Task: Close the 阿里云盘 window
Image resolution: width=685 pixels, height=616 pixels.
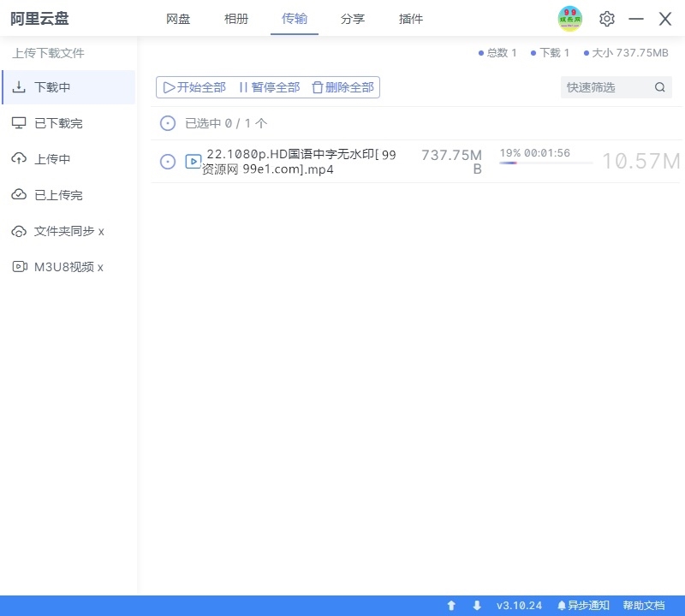Action: point(665,19)
